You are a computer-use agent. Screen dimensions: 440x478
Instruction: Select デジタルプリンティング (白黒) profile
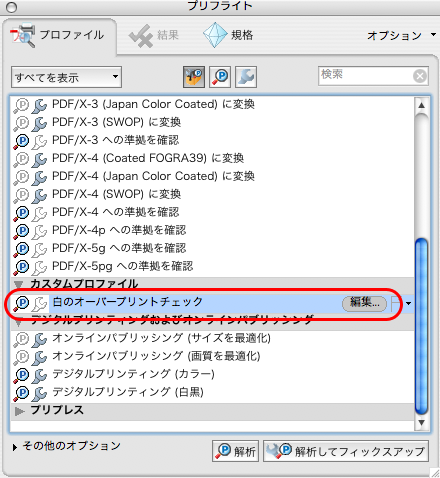213,392
